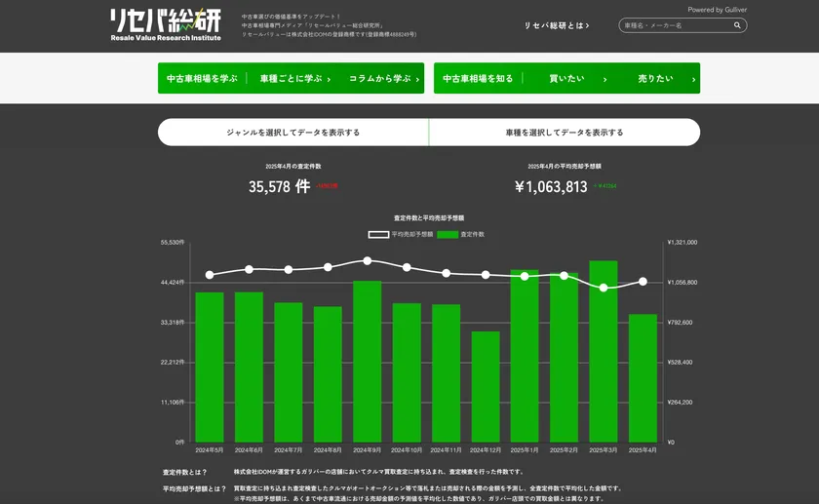Click the 2024年5月 line data point
Image resolution: width=819 pixels, height=504 pixels.
210,275
